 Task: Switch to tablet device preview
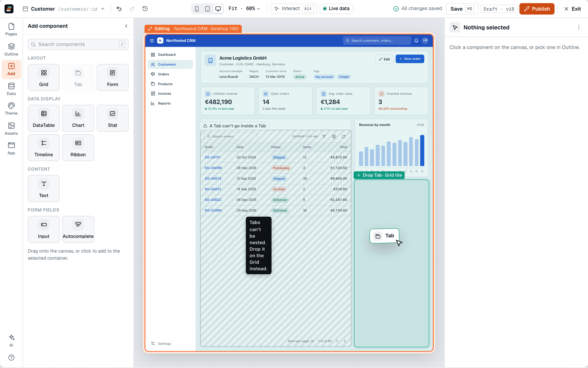tap(207, 9)
